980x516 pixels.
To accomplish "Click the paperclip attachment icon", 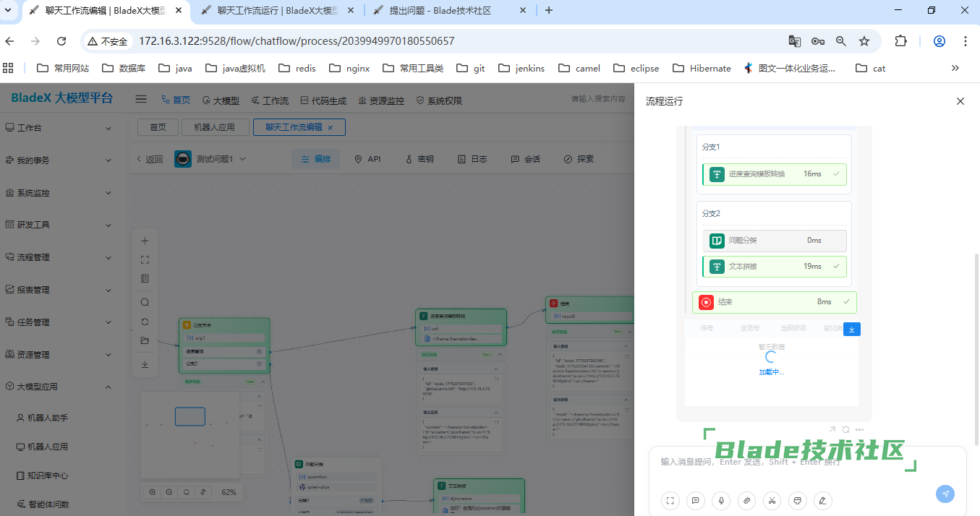I will (746, 500).
